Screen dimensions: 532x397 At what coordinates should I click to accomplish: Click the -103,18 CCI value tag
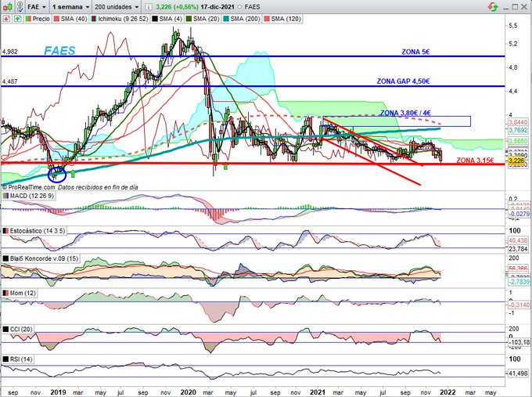(x=519, y=342)
